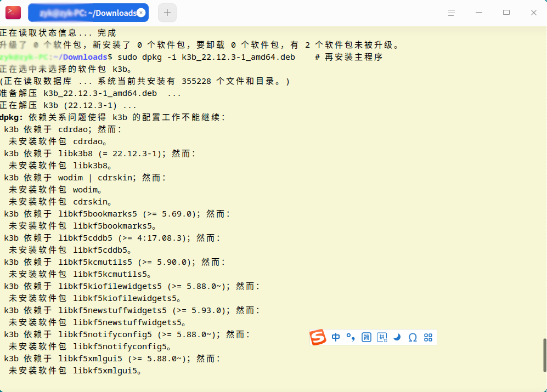Click the line '未安装软件包 cdrskin。'
Screen dimensions: 547x392
pos(60,202)
